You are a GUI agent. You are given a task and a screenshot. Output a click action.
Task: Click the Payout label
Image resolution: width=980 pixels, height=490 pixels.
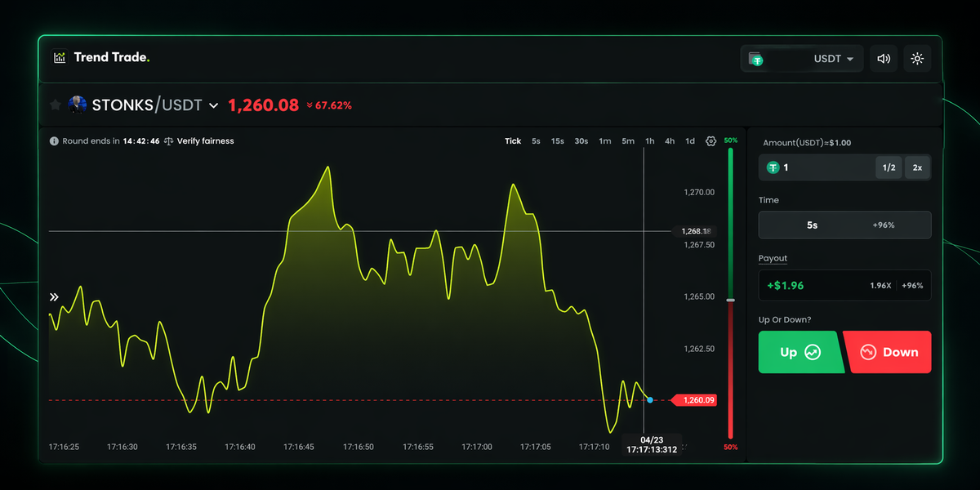click(x=773, y=258)
